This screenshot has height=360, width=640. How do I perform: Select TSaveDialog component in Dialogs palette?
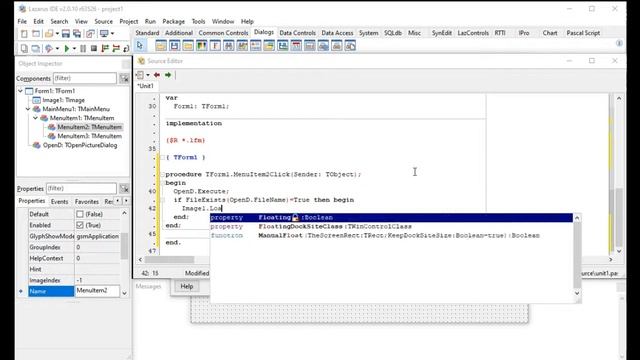tap(174, 45)
